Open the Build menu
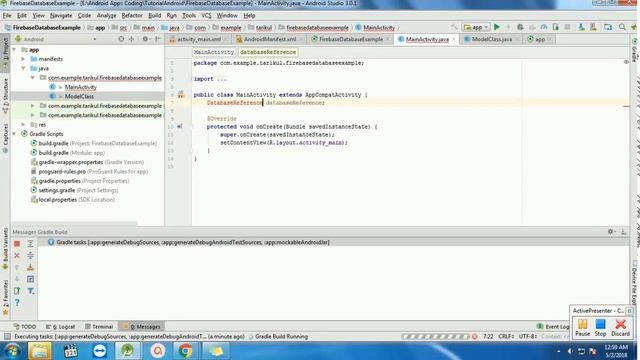Viewport: 640px width, 360px height. 154,16
